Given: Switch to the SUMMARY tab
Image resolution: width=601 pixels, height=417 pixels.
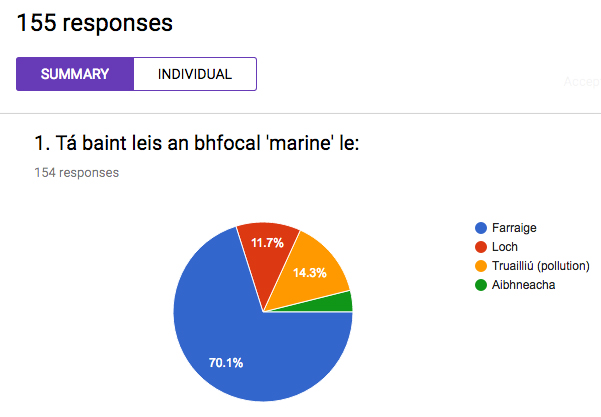Looking at the screenshot, I should point(75,74).
